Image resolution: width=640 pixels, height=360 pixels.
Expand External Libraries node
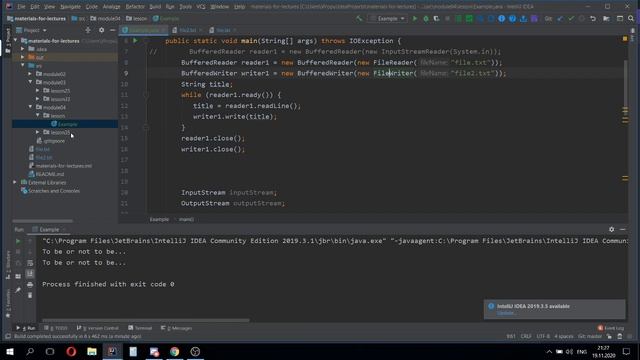coord(15,182)
